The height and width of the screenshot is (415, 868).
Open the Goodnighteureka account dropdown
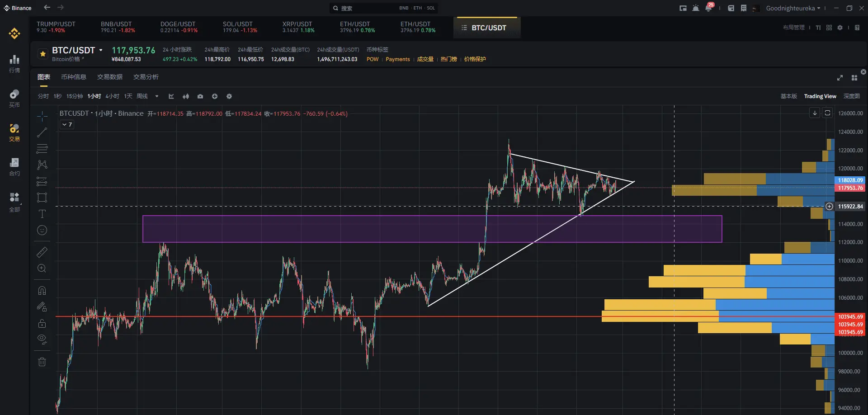tap(793, 8)
